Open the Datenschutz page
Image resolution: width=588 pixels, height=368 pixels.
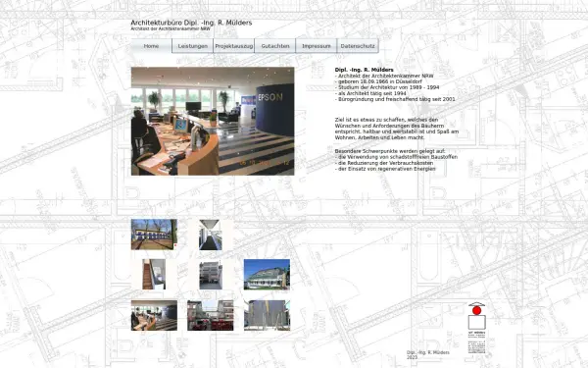coord(358,46)
